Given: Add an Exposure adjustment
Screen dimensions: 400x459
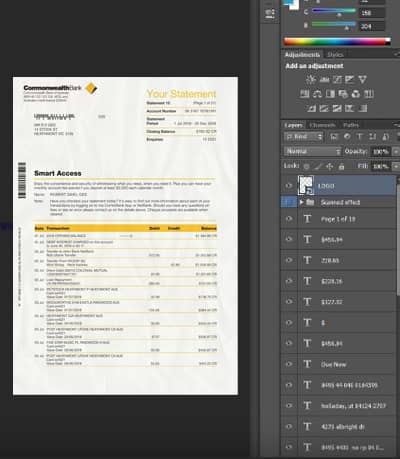Looking at the screenshot, I should pos(350,79).
